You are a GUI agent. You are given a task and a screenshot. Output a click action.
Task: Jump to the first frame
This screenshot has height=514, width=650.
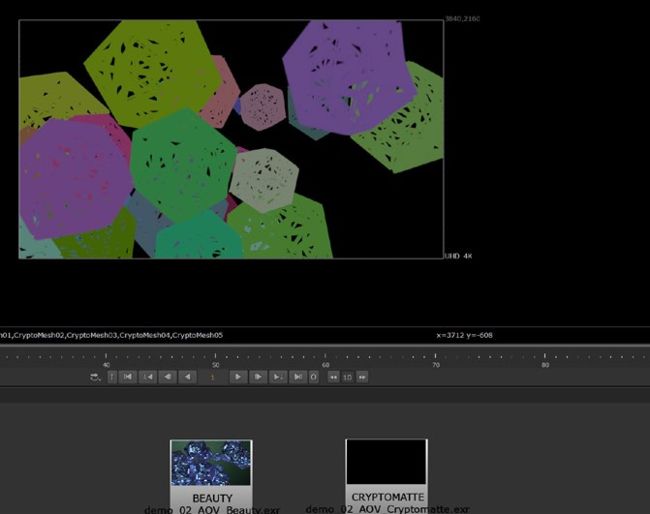click(129, 377)
